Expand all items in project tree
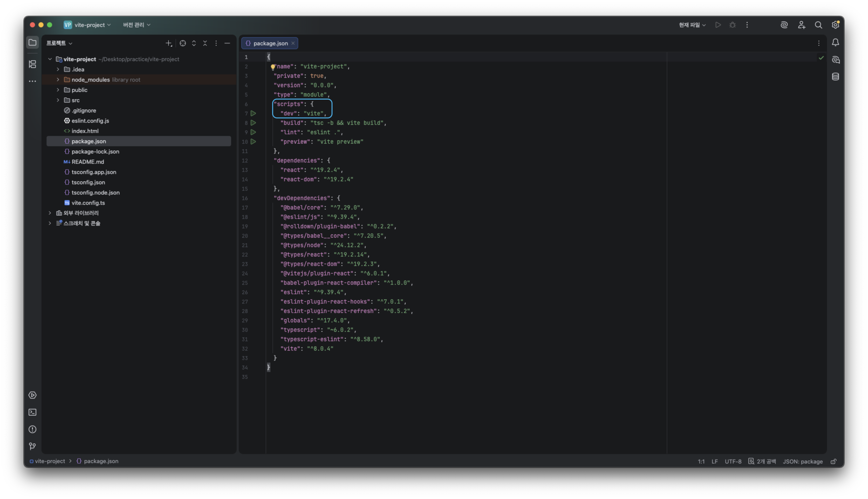The image size is (868, 499). [194, 43]
